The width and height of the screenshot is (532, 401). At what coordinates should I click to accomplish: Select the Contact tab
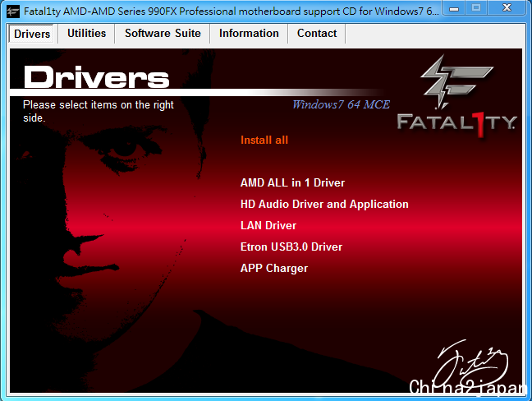[317, 33]
